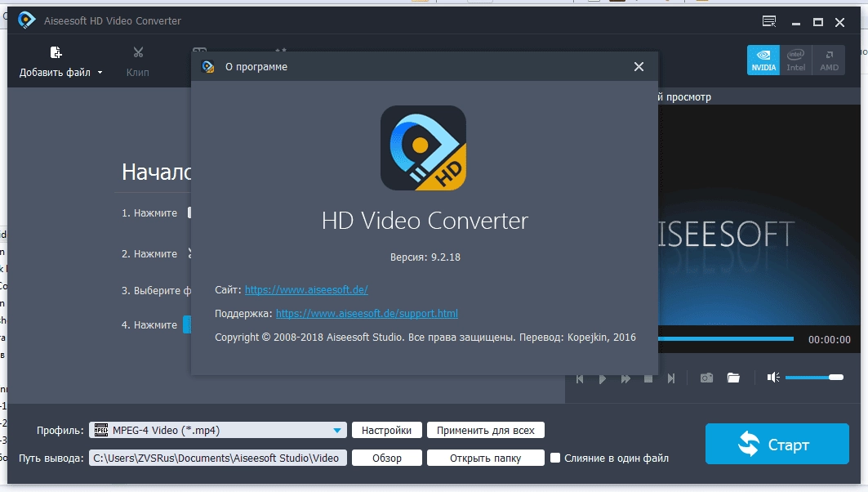Click the 00:00:00 playback time

tap(830, 340)
